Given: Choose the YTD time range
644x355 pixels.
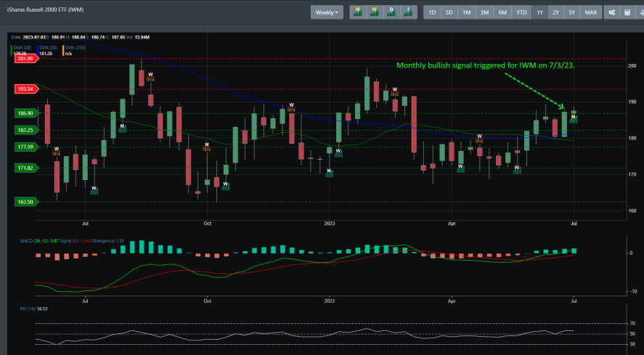Looking at the screenshot, I should click(521, 12).
